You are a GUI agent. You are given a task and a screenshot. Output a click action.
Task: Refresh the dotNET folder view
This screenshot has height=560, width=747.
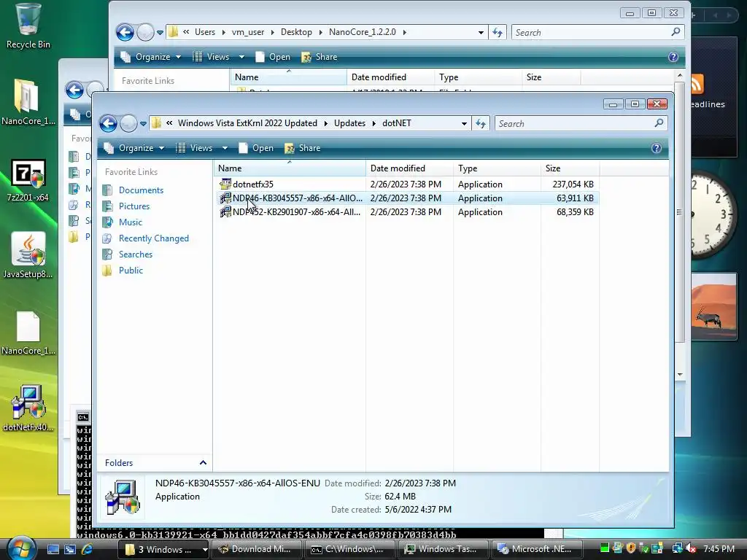tap(481, 124)
